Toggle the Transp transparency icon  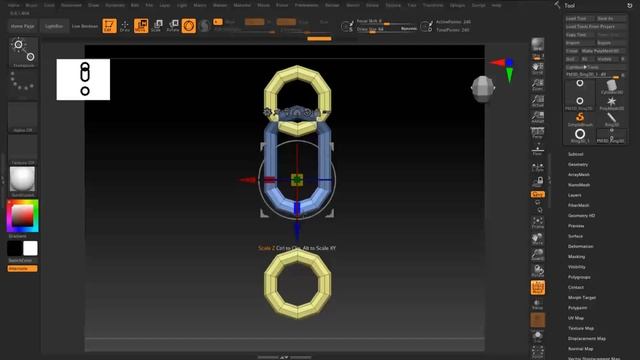coord(538,304)
